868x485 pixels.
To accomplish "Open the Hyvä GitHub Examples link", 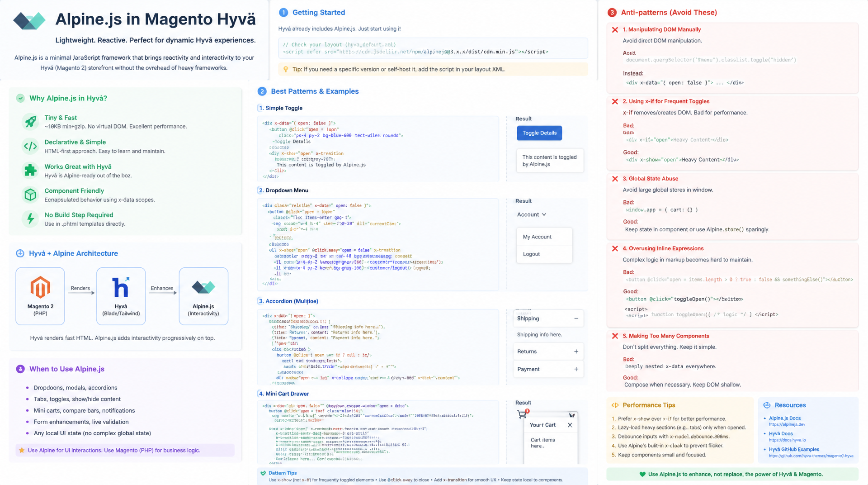I will click(x=794, y=449).
